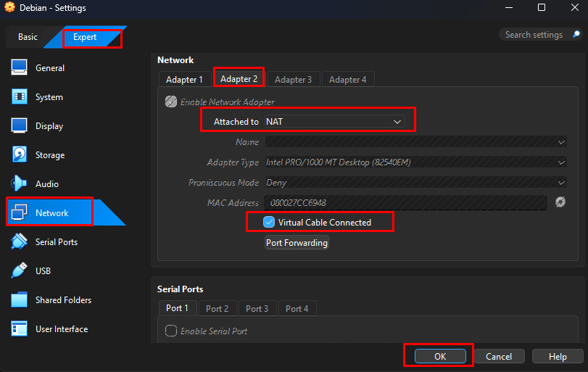Open the Storage settings label
Image resolution: width=588 pixels, height=372 pixels.
click(50, 155)
